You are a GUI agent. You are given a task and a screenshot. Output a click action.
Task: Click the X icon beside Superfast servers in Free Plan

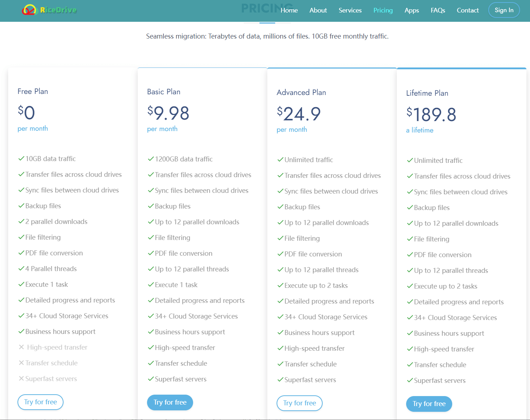coord(21,379)
